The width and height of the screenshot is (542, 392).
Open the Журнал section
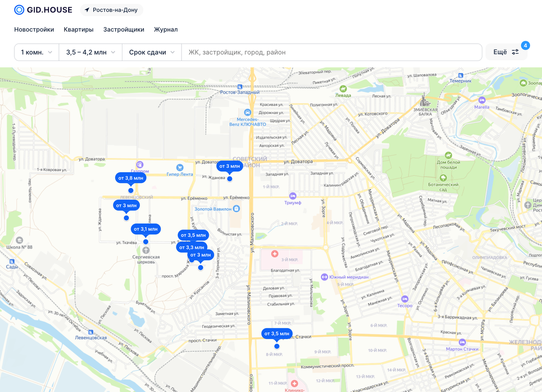tap(166, 30)
